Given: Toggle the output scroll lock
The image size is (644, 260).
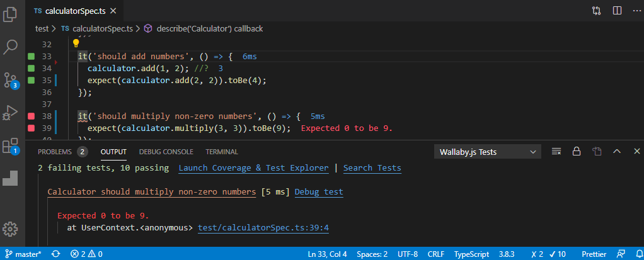Looking at the screenshot, I should [576, 152].
